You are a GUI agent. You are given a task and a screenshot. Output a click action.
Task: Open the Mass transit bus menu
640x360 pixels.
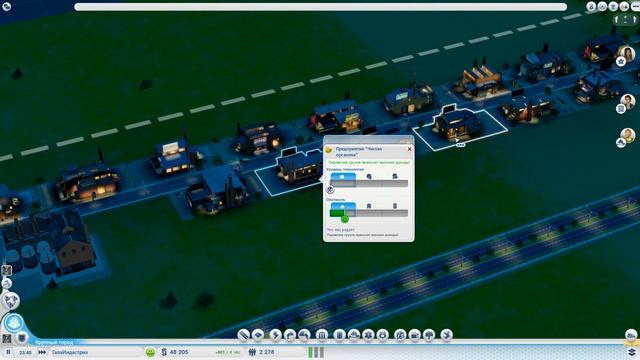(415, 335)
